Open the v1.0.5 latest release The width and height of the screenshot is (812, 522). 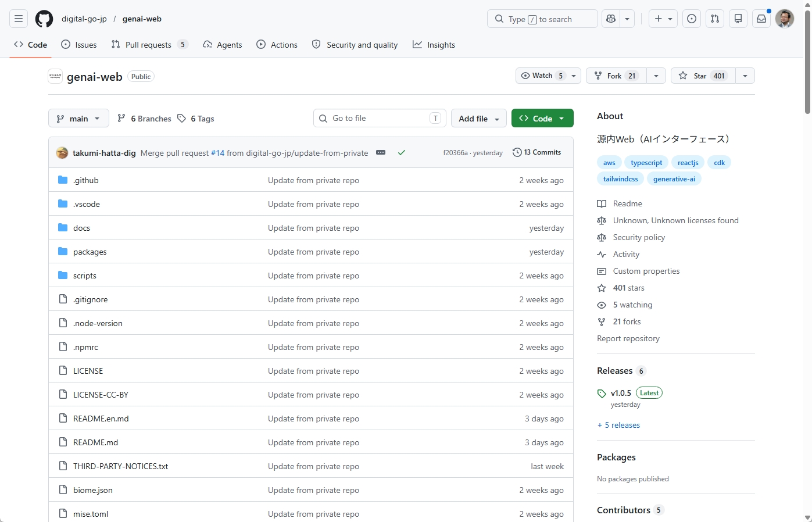tap(621, 393)
